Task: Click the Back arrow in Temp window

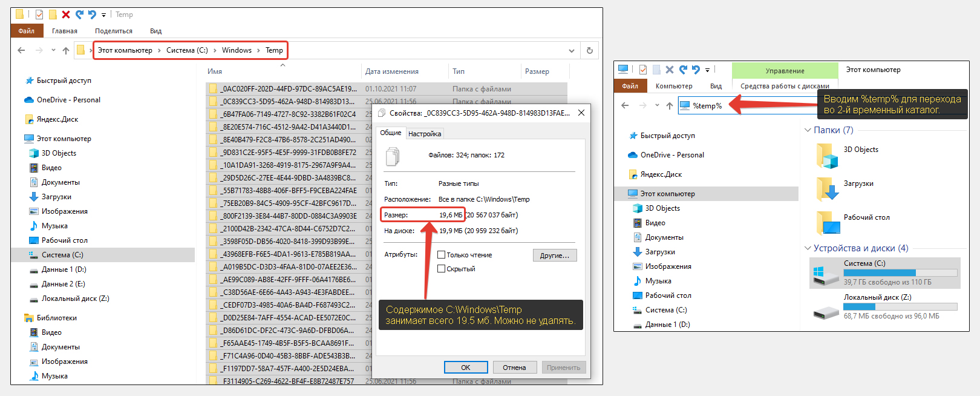Action: click(22, 50)
